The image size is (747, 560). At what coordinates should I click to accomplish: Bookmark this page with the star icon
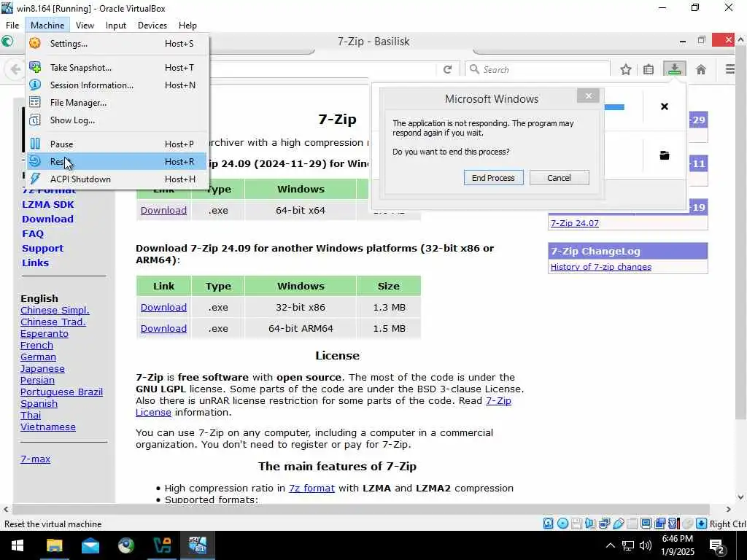tap(626, 69)
